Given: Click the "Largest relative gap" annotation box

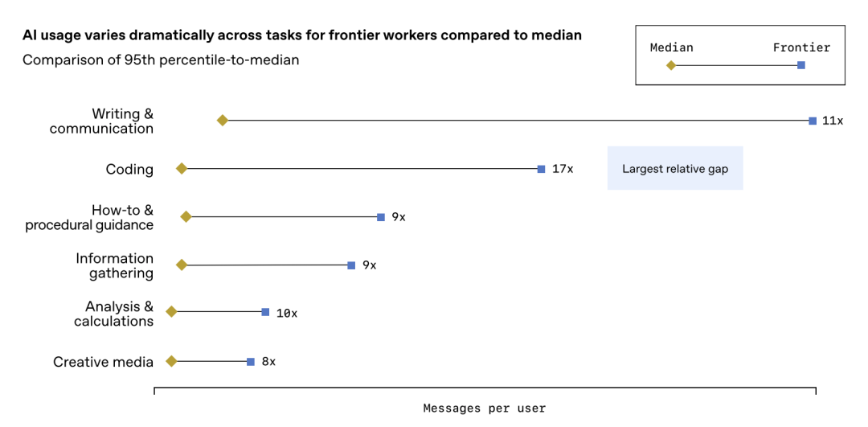Looking at the screenshot, I should [x=675, y=169].
